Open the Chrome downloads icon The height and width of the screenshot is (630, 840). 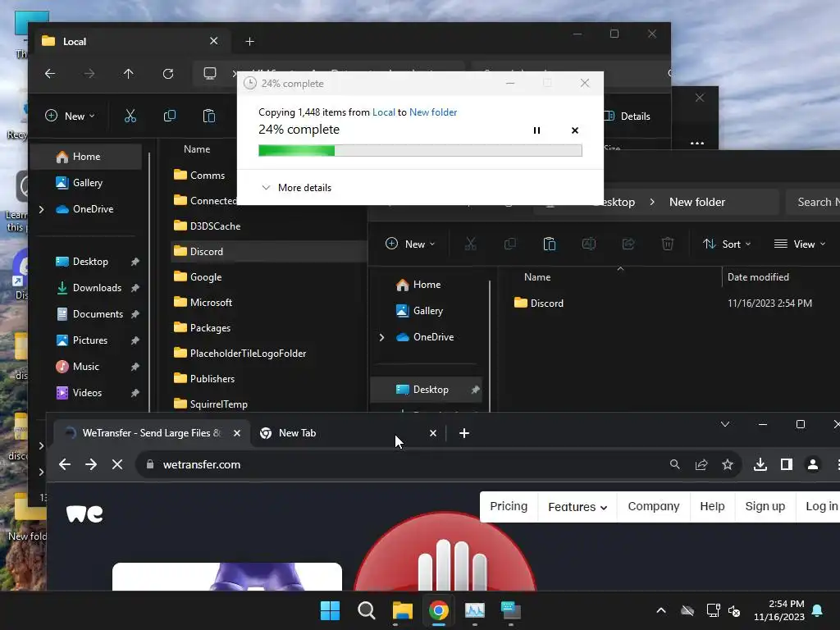760,464
